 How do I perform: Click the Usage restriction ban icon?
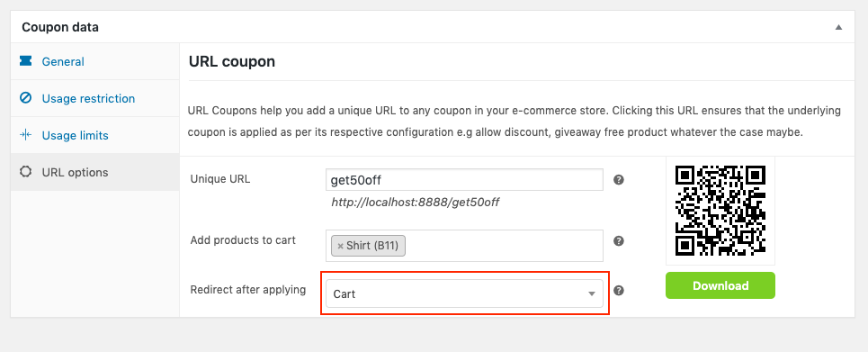25,98
